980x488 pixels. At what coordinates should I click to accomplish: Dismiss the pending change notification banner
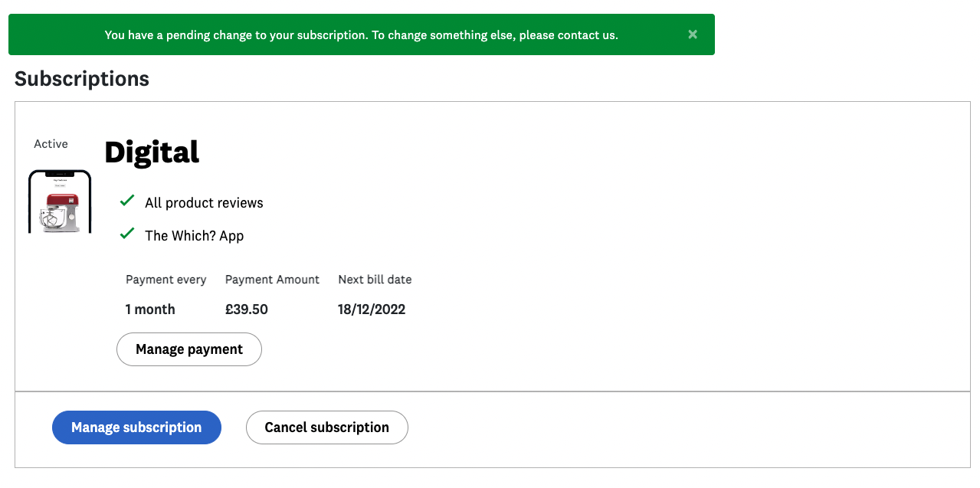(692, 34)
